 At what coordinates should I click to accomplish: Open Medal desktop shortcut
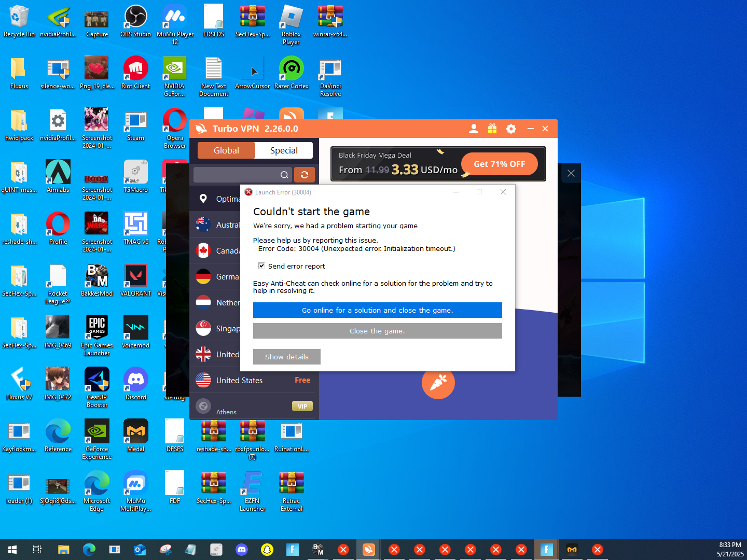(136, 436)
